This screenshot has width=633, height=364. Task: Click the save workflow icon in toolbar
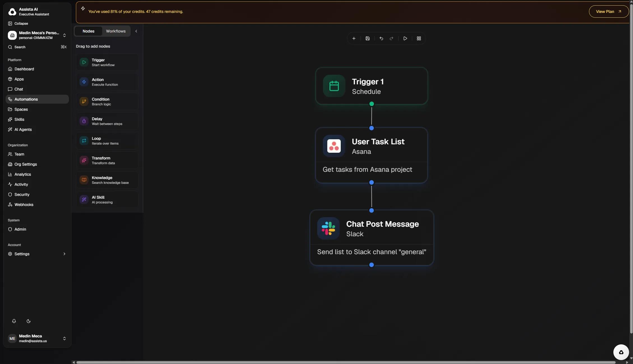click(367, 38)
